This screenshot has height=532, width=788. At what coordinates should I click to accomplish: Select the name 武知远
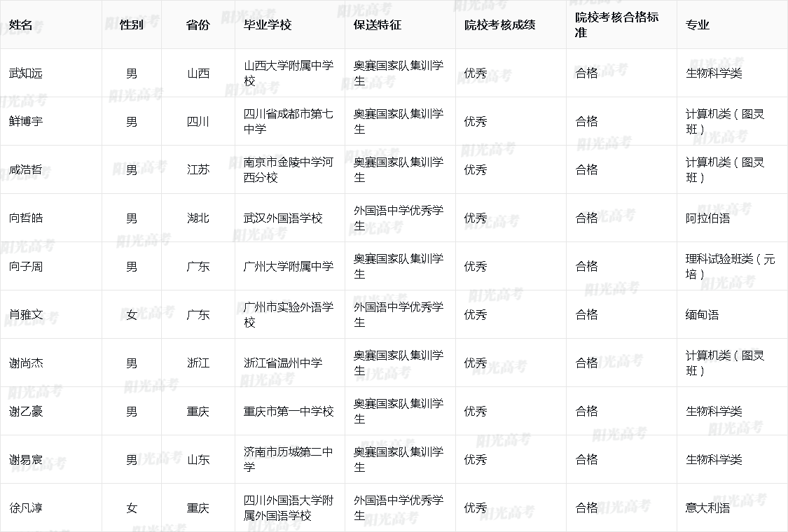coord(26,73)
